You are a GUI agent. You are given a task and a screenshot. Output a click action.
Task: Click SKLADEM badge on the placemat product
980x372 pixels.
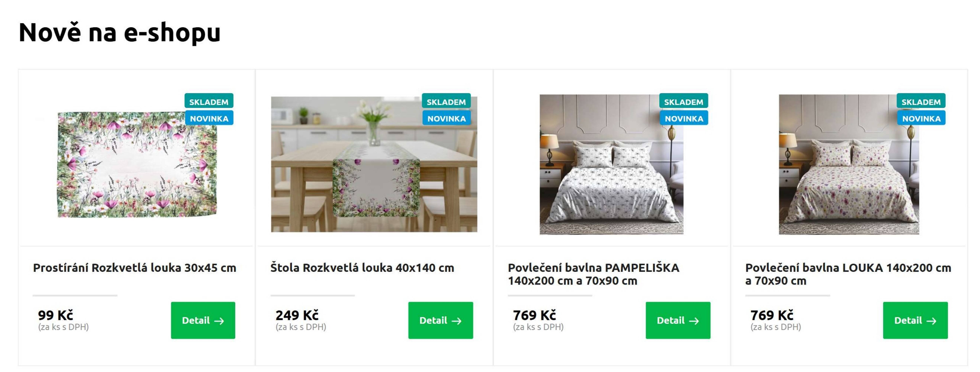(209, 101)
